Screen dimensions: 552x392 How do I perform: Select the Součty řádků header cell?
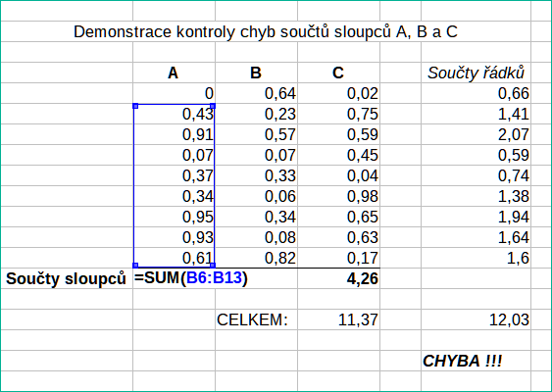[x=476, y=73]
